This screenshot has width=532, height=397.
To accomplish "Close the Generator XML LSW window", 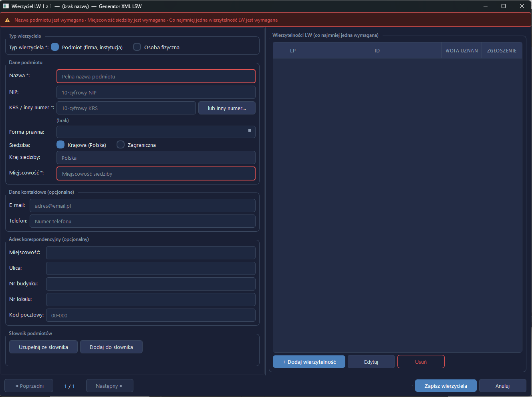I will coord(522,6).
